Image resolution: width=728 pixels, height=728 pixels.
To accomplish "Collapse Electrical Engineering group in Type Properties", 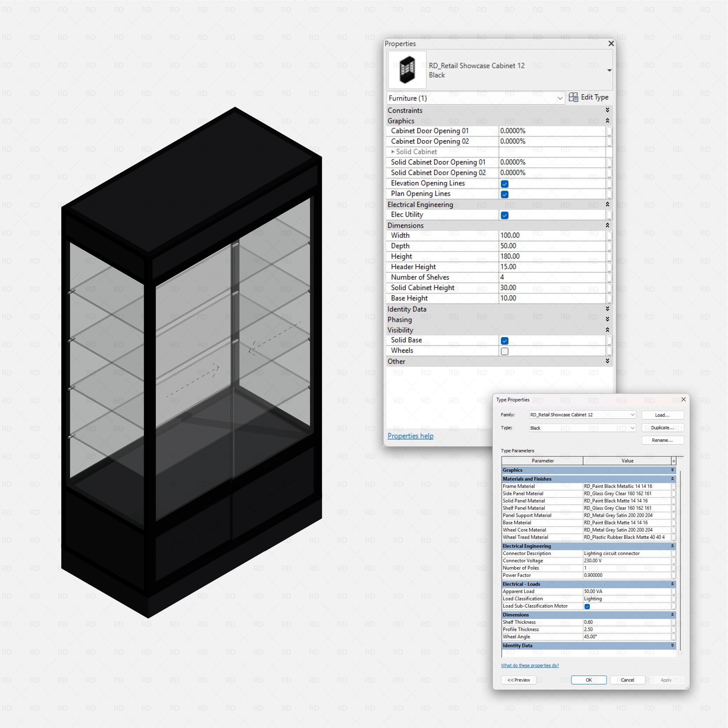I will 672,546.
